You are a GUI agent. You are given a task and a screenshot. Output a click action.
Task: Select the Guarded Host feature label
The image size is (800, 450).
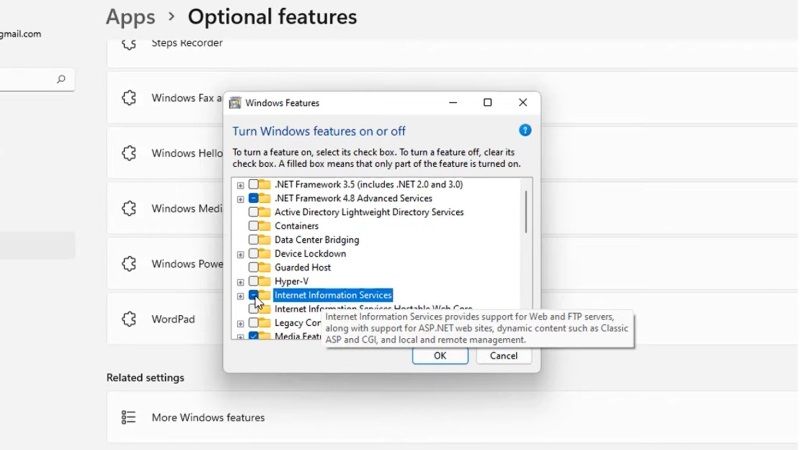tap(303, 267)
